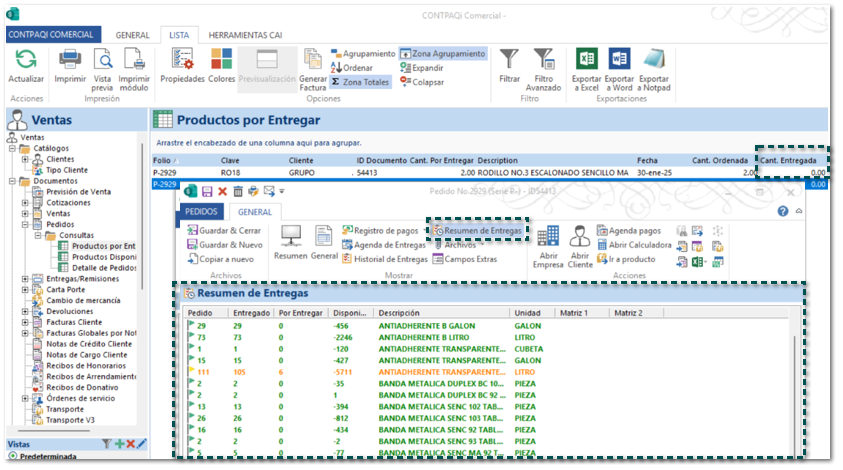Open Vista previa print preview
The height and width of the screenshot is (470, 843).
point(102,60)
